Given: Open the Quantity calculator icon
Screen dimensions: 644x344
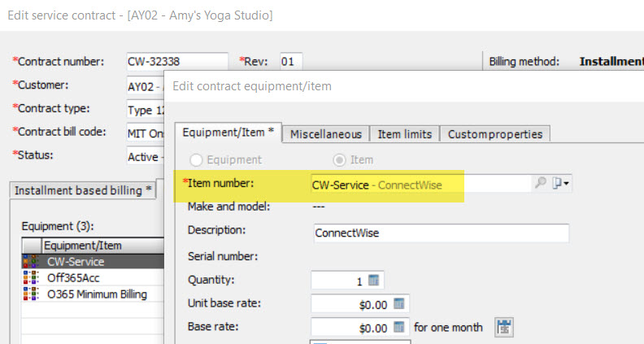Looking at the screenshot, I should 374,281.
